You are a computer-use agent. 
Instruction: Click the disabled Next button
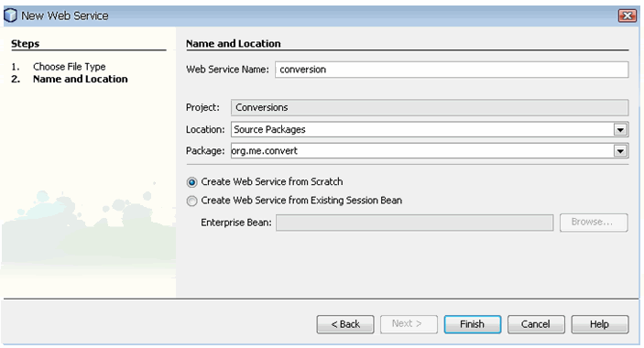click(x=409, y=324)
